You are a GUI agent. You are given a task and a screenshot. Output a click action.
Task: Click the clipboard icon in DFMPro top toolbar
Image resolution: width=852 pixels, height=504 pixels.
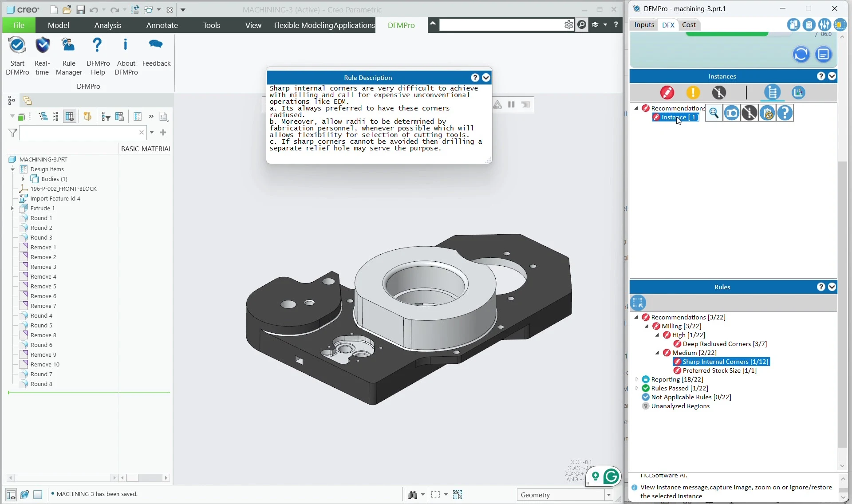coord(809,25)
